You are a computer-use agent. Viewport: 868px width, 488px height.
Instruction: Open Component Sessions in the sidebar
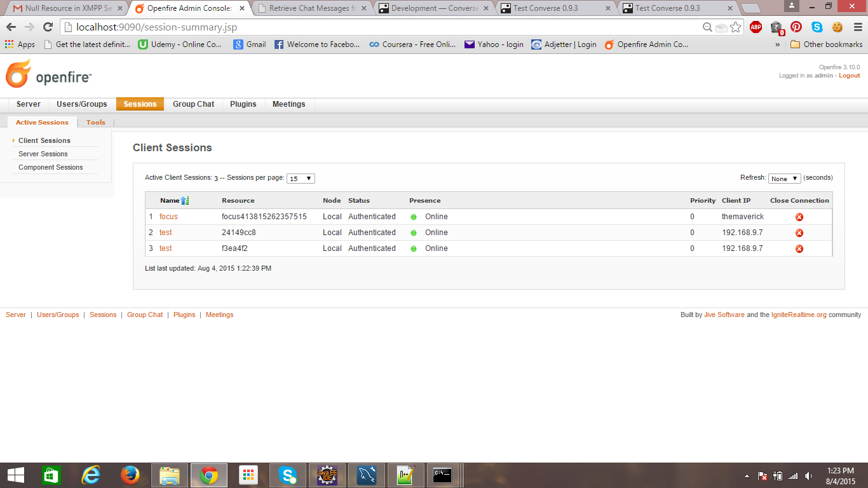51,167
